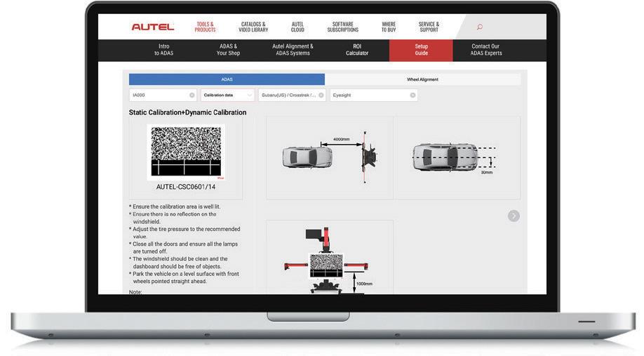
Task: Click the Eyesight system field
Action: tap(374, 95)
